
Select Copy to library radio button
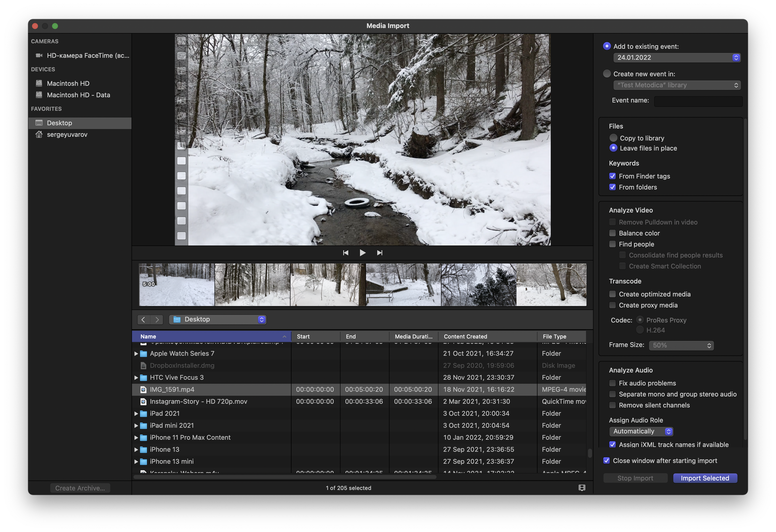click(613, 138)
